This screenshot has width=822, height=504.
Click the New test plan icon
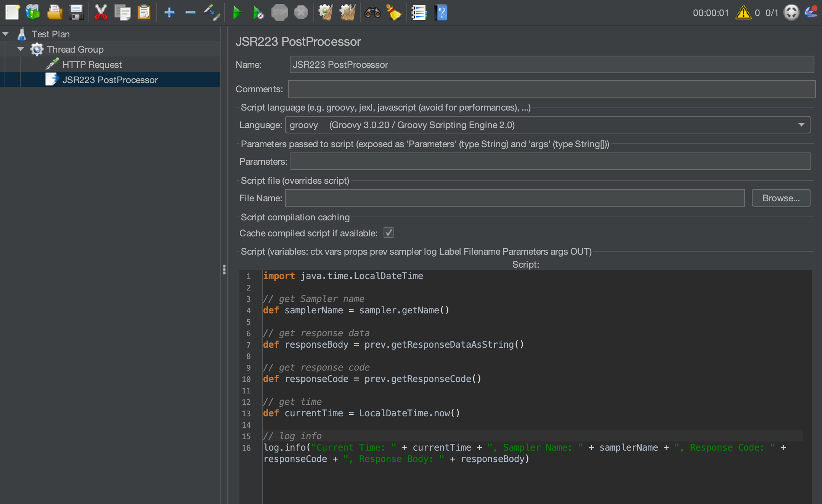tap(12, 13)
